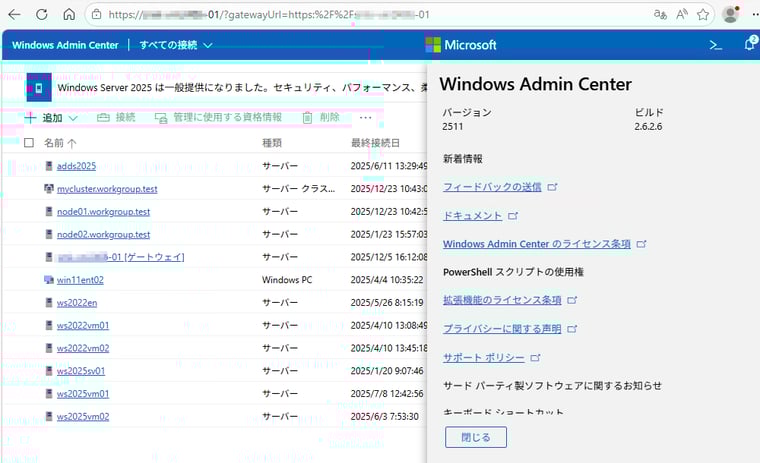Screen dimensions: 760x463
Task: Open the win11ent02 connection link
Action: tap(80, 280)
